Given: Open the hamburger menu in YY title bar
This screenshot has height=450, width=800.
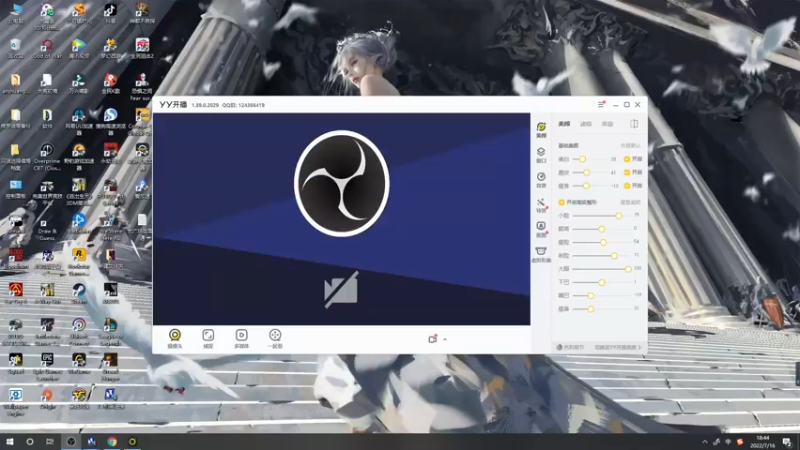Looking at the screenshot, I should pyautogui.click(x=601, y=105).
